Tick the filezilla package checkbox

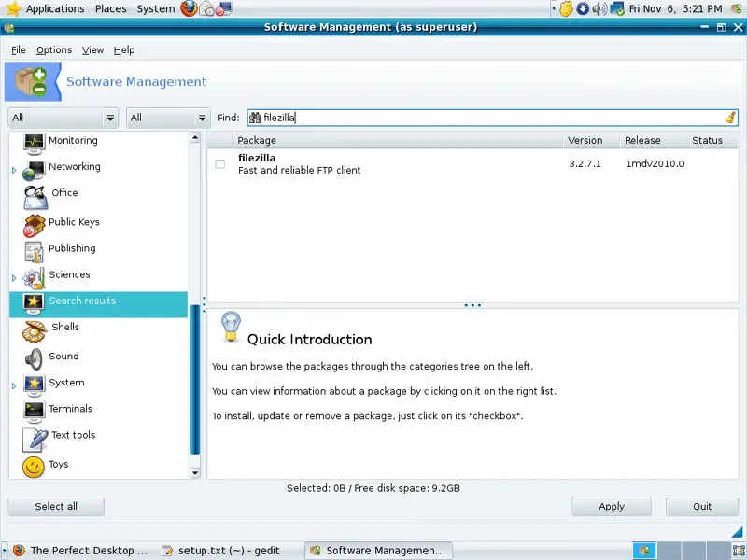[219, 164]
